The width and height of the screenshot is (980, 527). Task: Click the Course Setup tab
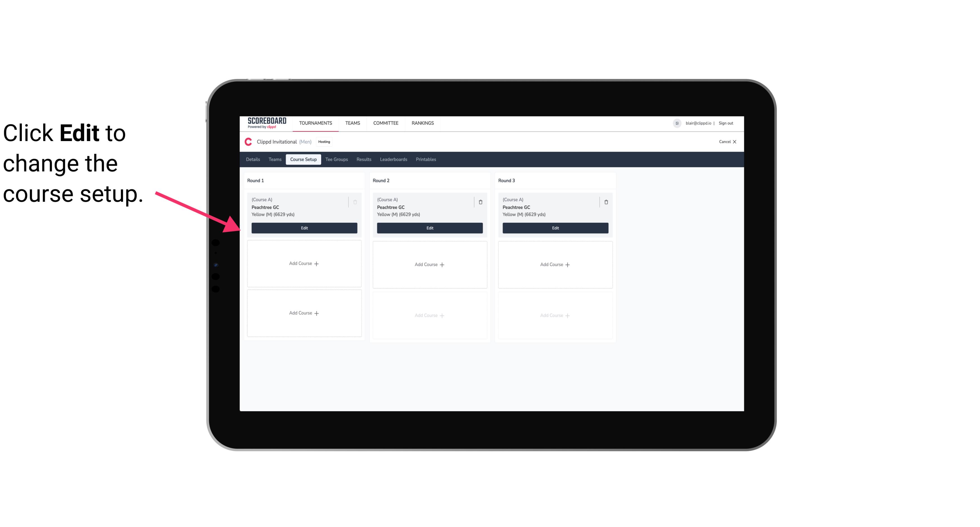coord(303,160)
